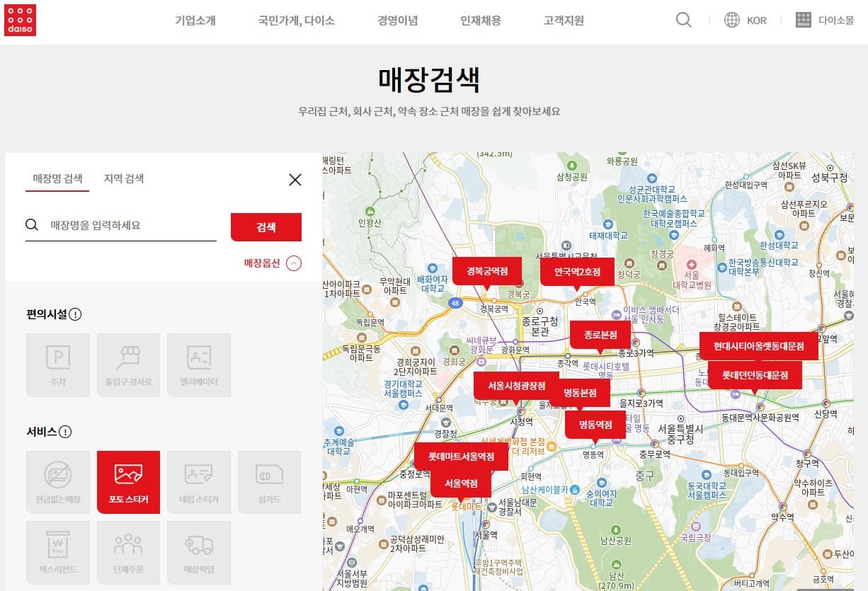Disable the active 포토 스티커 filter
The height and width of the screenshot is (591, 868).
click(128, 482)
